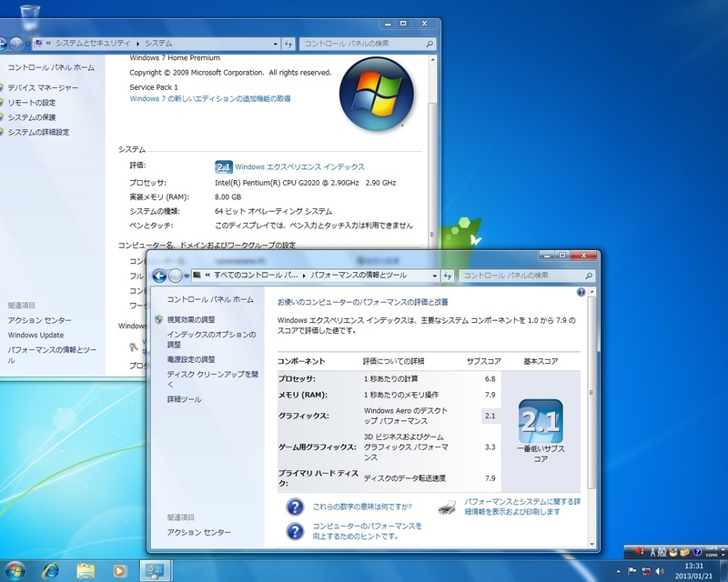Click the Back arrow in Performance window

[159, 276]
